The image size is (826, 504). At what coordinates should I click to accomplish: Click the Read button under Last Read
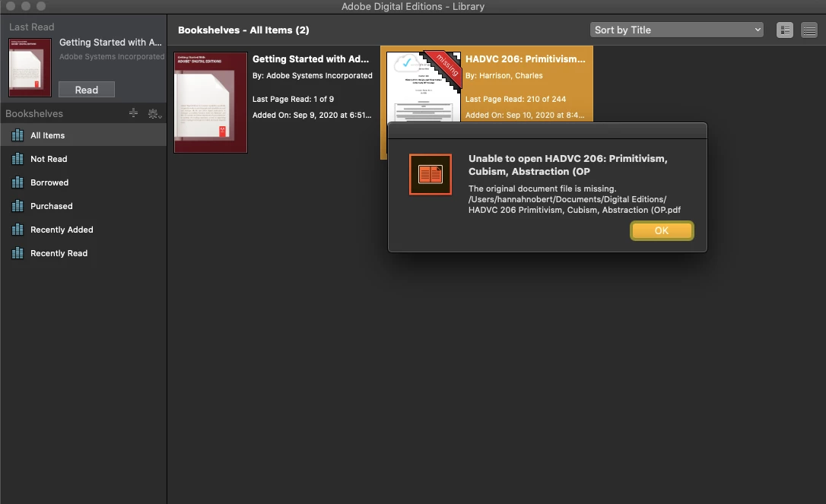tap(87, 90)
